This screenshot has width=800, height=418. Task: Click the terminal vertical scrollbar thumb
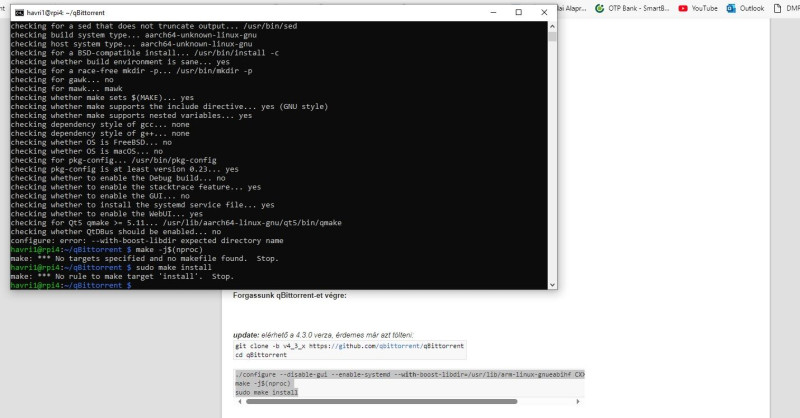point(552,36)
